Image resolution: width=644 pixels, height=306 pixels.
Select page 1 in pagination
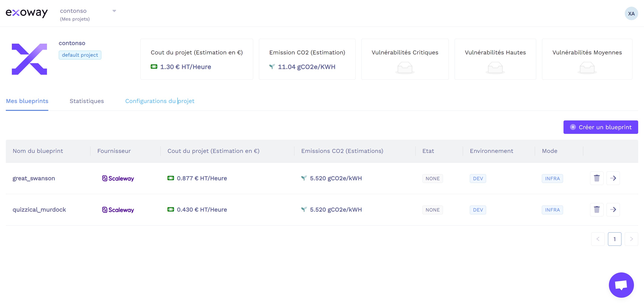(x=614, y=239)
